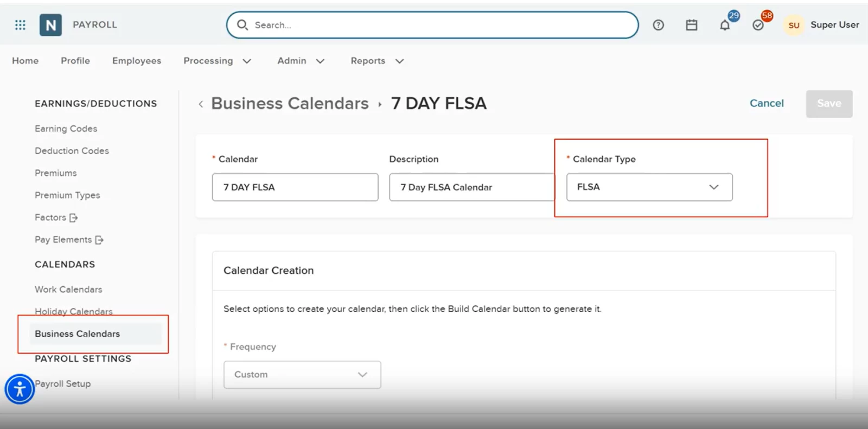Expand the Processing menu
Viewport: 868px width, 429px height.
217,61
